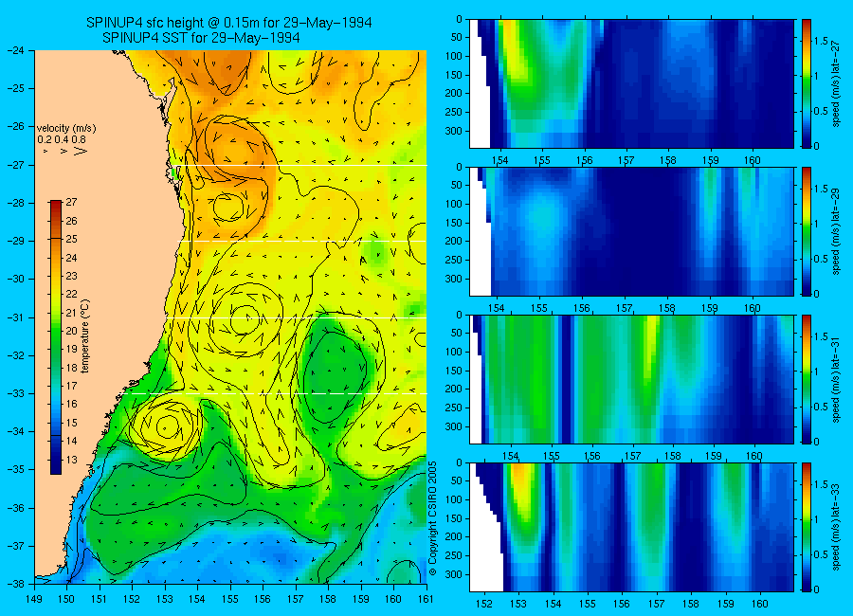Click the subtitle 'SPINUP4 SST for 29-May-1994'

[201, 38]
